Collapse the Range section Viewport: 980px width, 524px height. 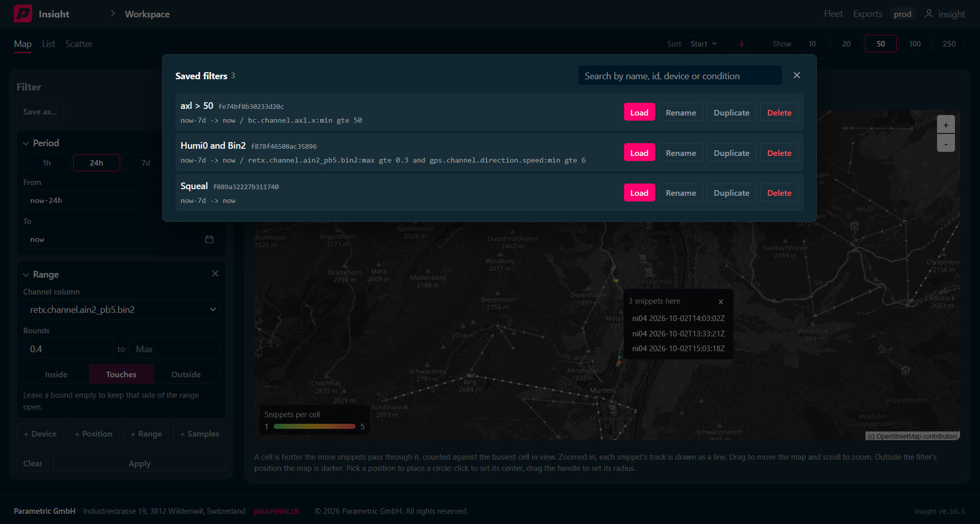(26, 275)
